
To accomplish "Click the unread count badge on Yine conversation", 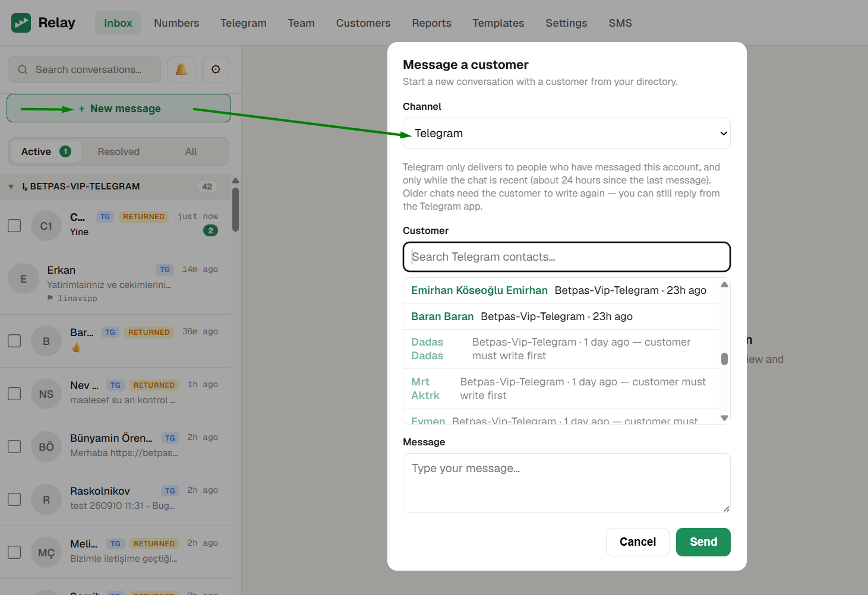I will (x=210, y=230).
